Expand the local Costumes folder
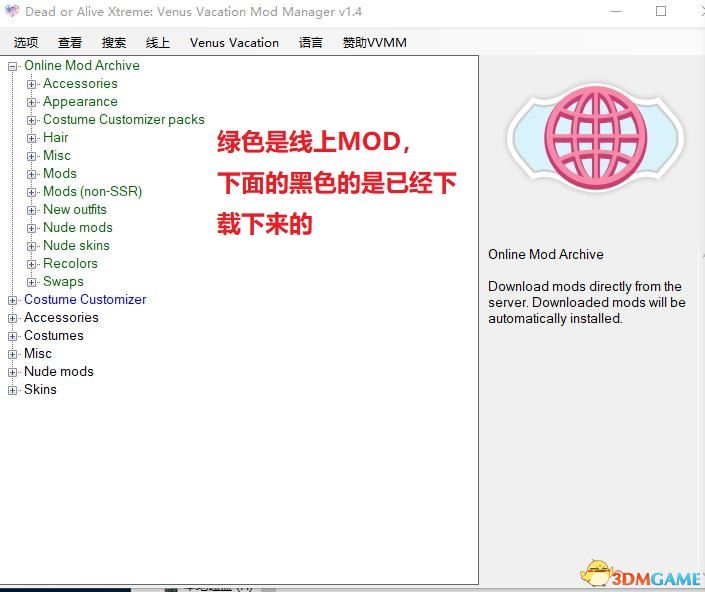705x592 pixels. tap(13, 336)
